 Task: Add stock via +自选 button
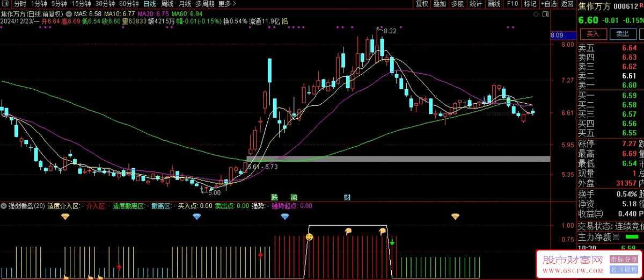(548, 4)
